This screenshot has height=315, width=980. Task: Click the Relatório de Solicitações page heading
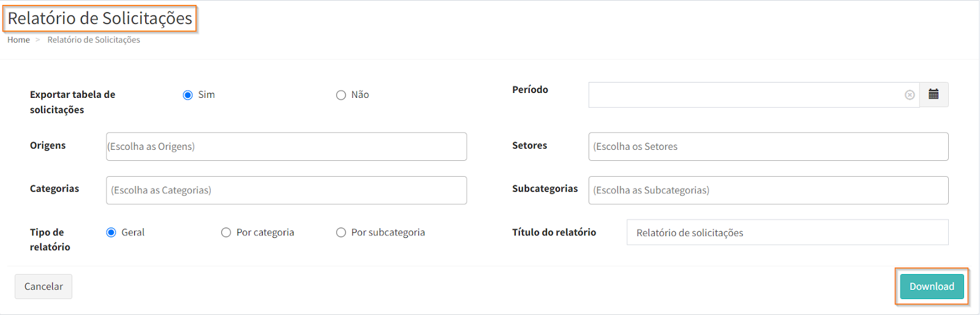(x=100, y=18)
